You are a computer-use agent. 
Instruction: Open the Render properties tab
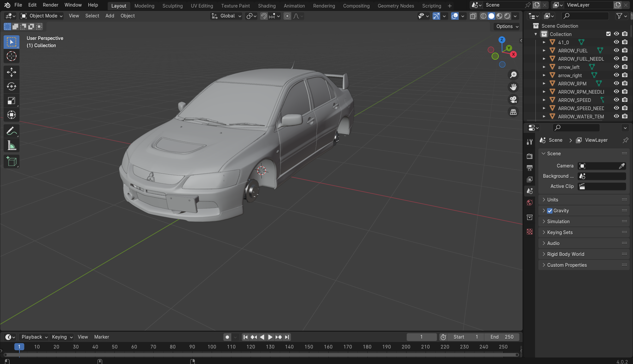530,156
